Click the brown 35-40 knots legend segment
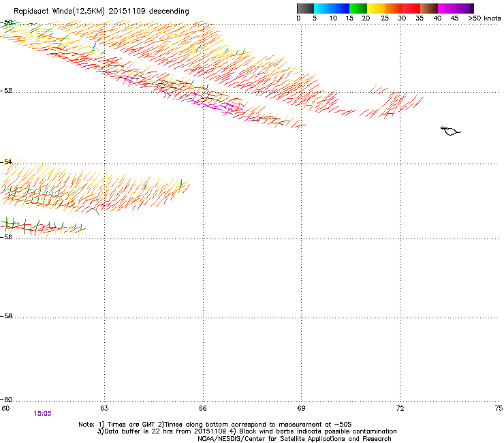504x443 pixels. pos(429,8)
